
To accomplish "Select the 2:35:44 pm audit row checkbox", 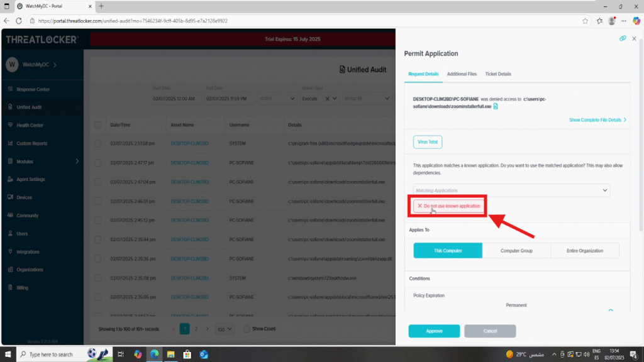I will pyautogui.click(x=97, y=239).
